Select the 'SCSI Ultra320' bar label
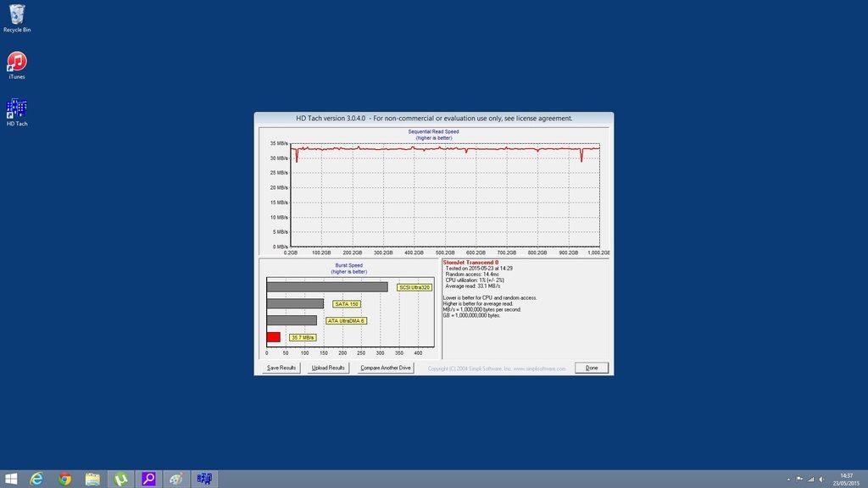 pos(415,288)
